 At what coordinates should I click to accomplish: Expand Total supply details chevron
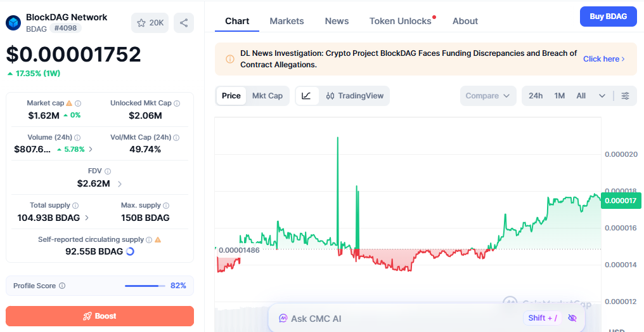[x=87, y=218]
